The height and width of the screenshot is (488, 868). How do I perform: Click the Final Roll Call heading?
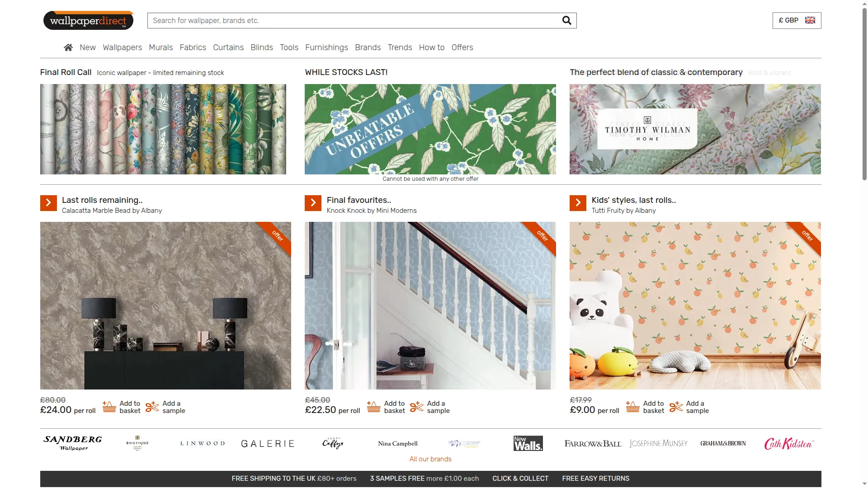(x=66, y=72)
